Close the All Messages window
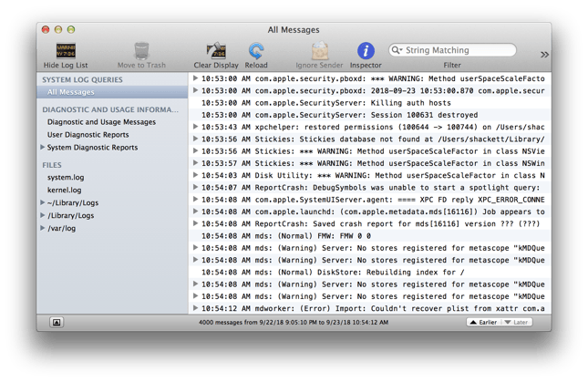 (x=46, y=29)
